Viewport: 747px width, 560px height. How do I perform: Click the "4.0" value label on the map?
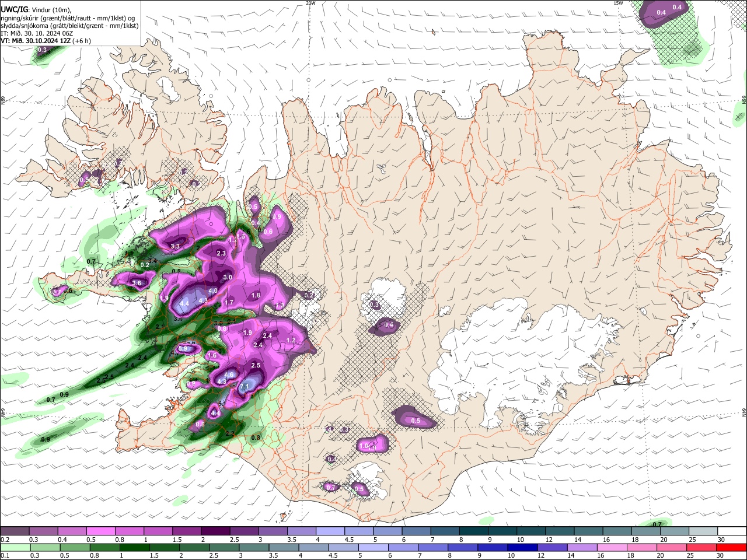pyautogui.click(x=213, y=291)
